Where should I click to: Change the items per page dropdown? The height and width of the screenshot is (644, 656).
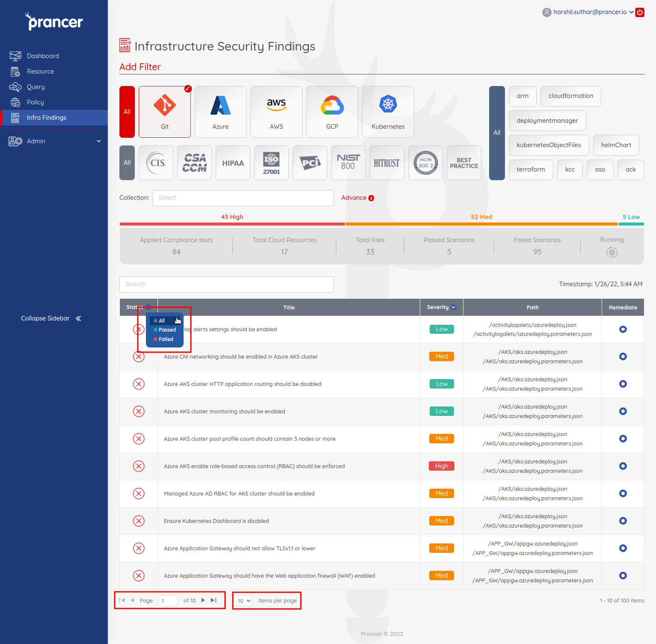pos(244,601)
